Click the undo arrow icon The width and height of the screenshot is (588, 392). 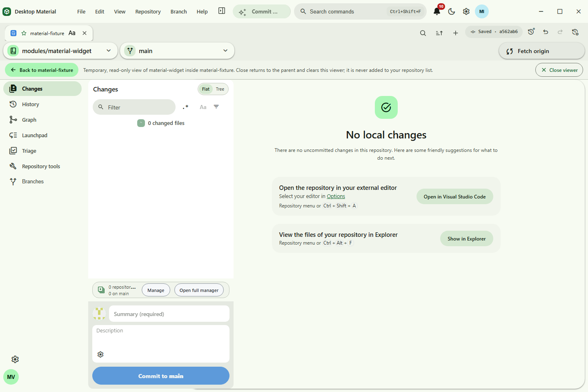[x=546, y=31]
